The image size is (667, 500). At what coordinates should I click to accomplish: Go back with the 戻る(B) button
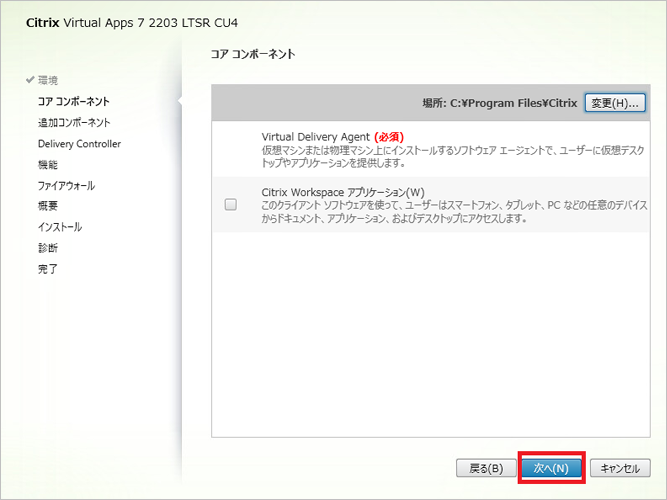[x=486, y=468]
